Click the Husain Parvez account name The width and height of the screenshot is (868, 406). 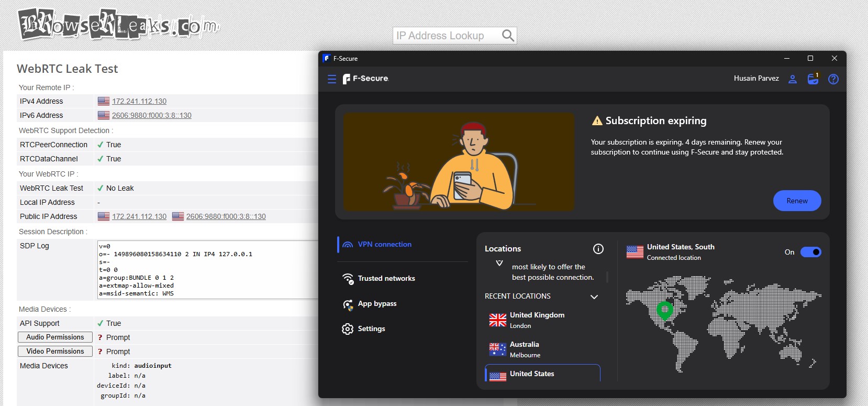tap(756, 79)
